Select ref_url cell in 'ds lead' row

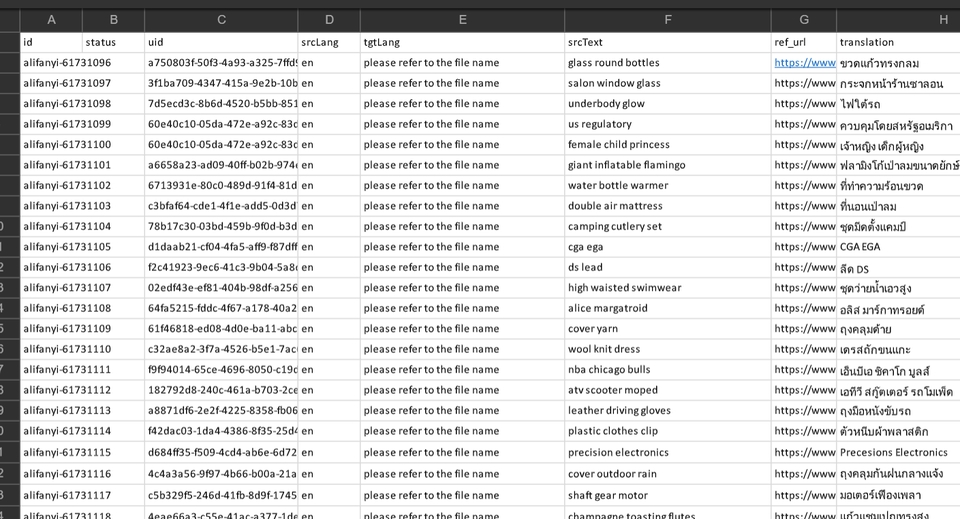click(x=804, y=267)
